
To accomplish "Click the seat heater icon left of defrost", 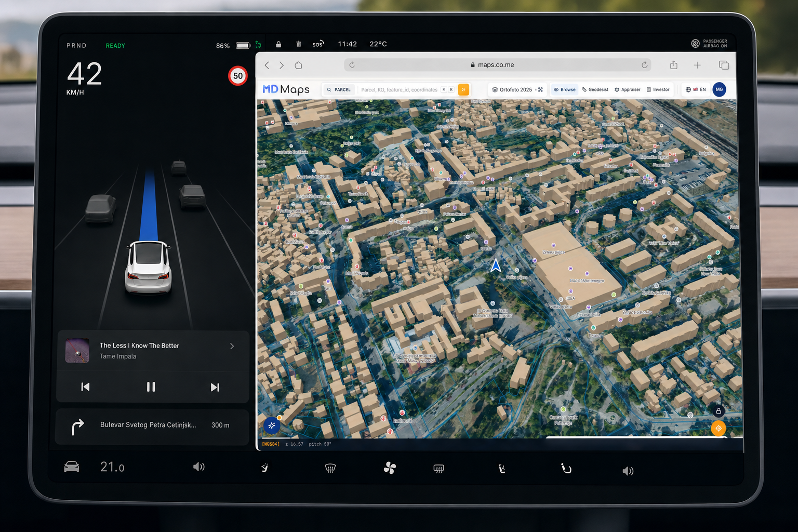I will (x=265, y=468).
